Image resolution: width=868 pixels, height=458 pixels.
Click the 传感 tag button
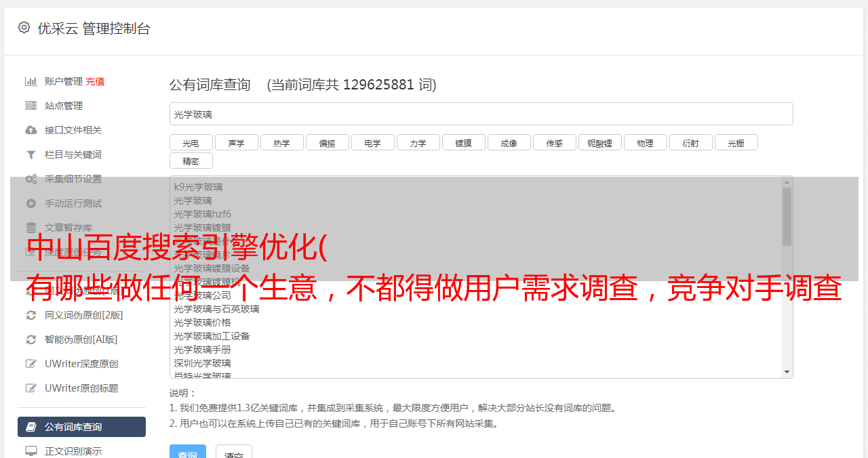555,142
